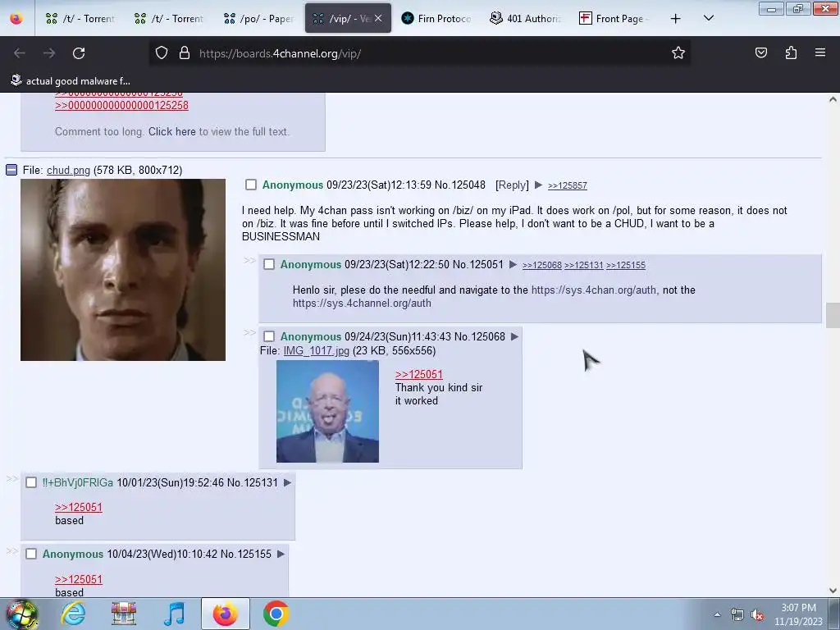Screen dimensions: 840x630
Task: Open the 'actual good malware f...' bookmark
Action: click(71, 81)
